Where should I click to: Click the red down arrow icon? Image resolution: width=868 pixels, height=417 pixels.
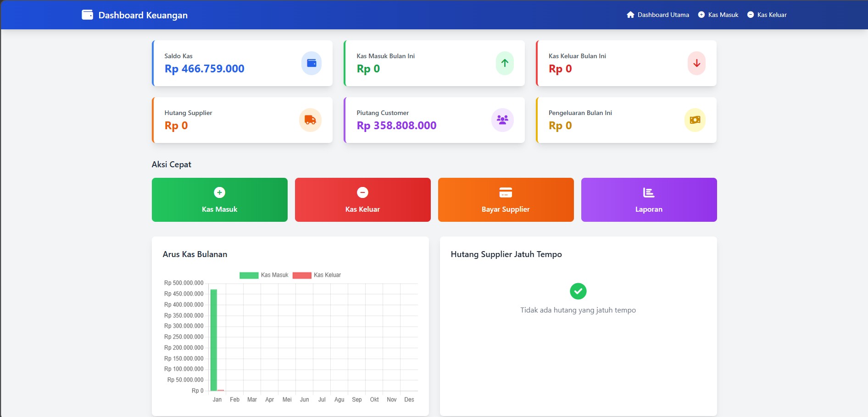pyautogui.click(x=696, y=63)
